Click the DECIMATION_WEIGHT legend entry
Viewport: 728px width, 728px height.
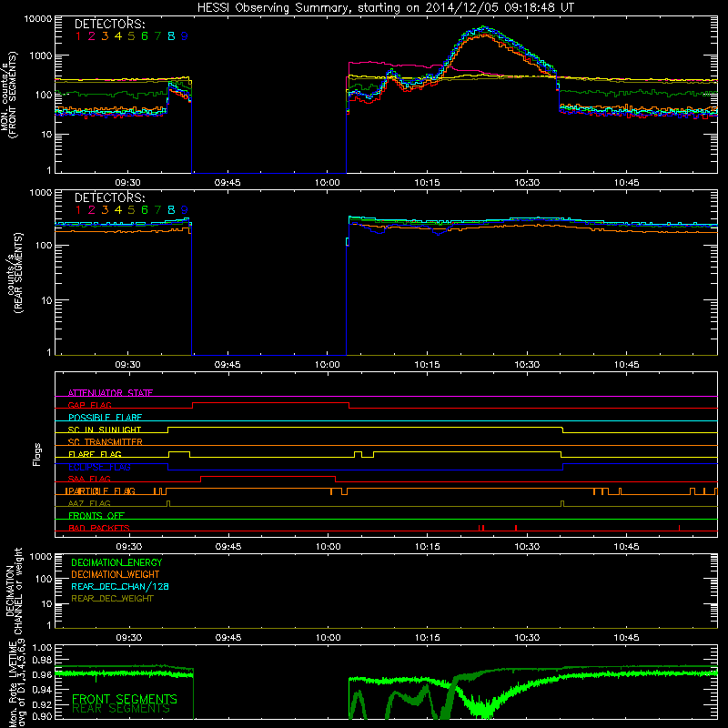116,574
